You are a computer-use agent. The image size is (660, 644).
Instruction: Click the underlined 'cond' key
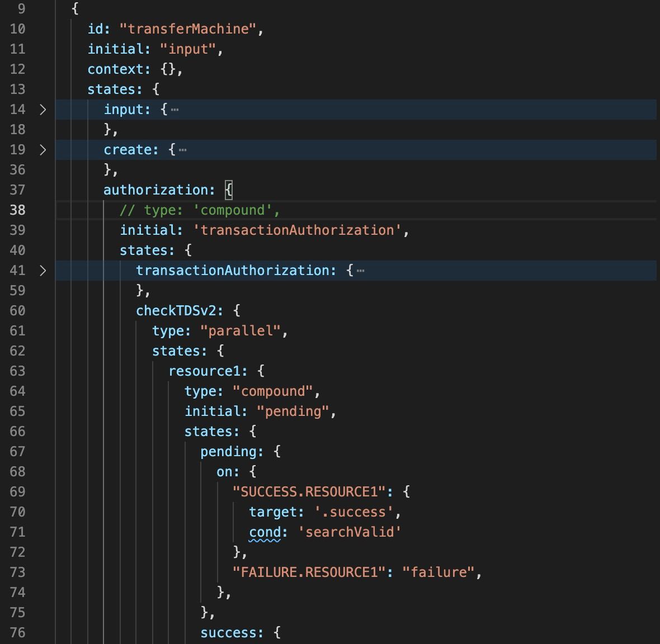265,532
